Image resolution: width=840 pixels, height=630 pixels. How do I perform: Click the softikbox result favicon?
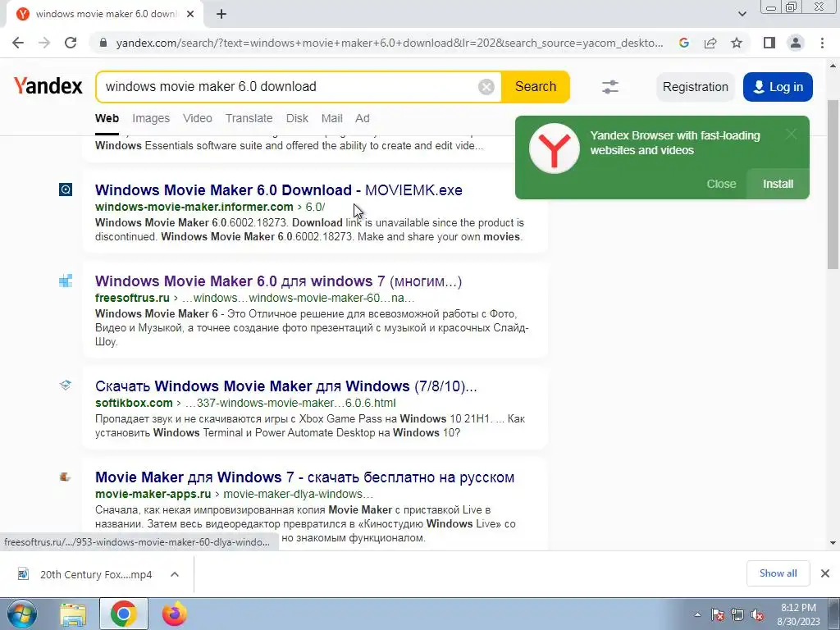66,386
